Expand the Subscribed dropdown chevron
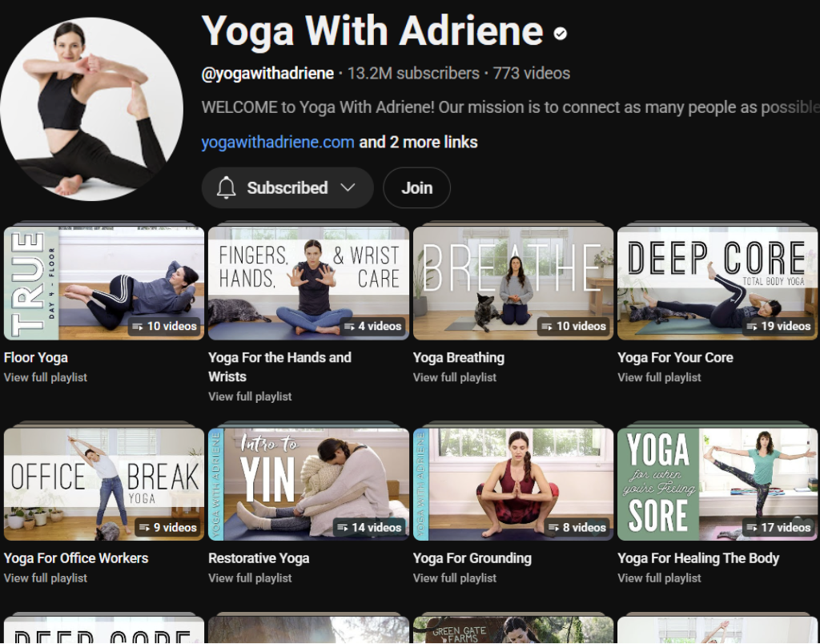 pyautogui.click(x=348, y=187)
